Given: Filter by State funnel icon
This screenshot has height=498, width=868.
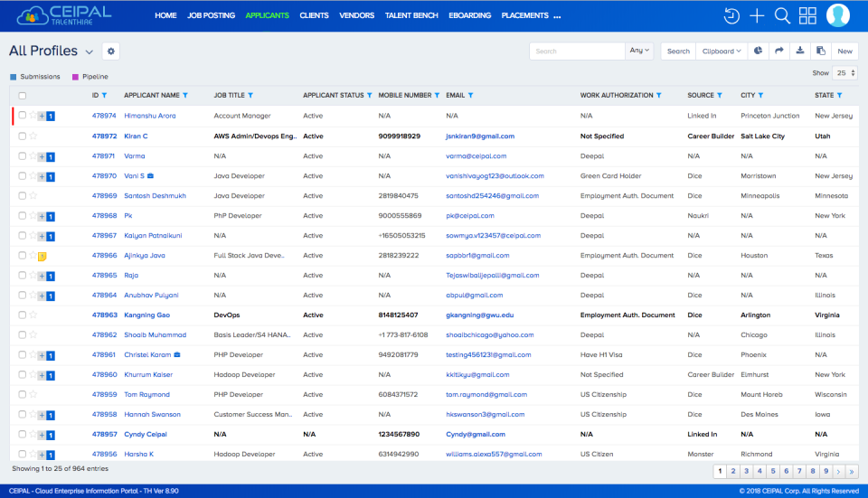Looking at the screenshot, I should click(839, 95).
